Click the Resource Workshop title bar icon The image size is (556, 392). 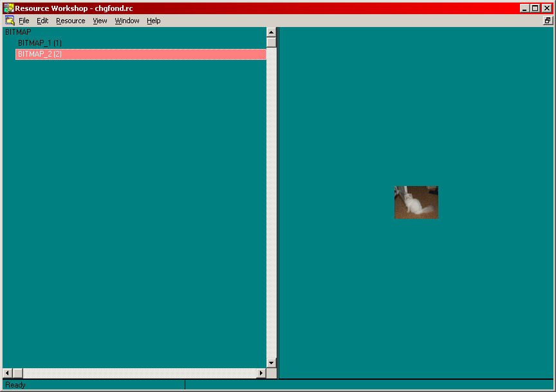pyautogui.click(x=8, y=8)
